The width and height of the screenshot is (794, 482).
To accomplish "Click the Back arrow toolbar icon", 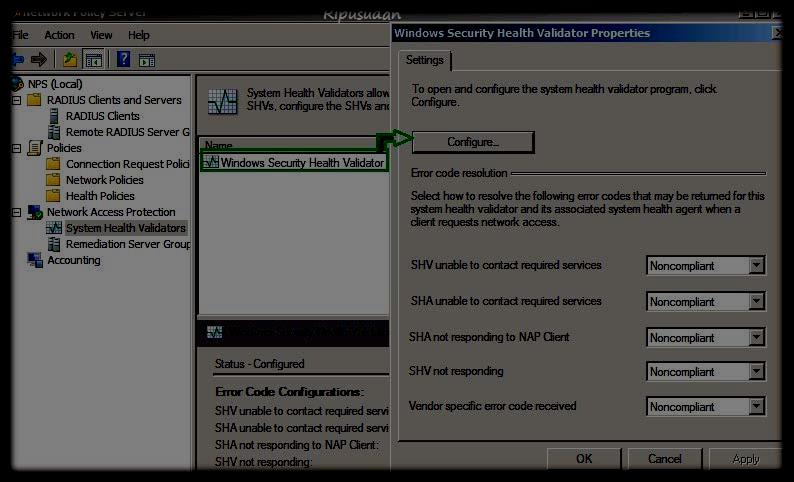I will point(18,60).
